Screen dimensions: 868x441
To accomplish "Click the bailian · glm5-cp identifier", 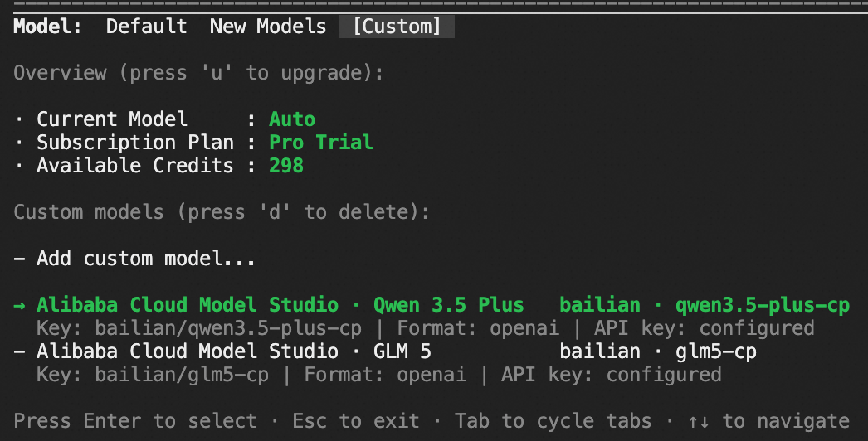I will click(x=657, y=351).
